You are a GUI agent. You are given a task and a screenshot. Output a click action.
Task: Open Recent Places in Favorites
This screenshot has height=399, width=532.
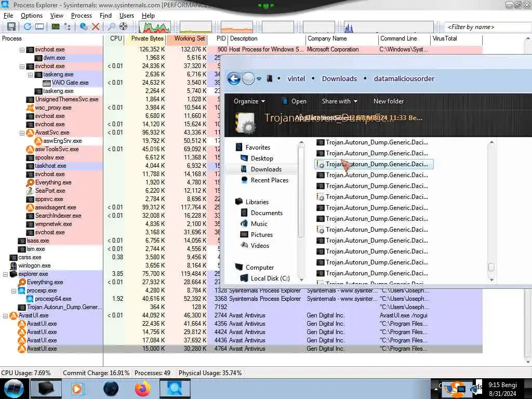tap(270, 180)
